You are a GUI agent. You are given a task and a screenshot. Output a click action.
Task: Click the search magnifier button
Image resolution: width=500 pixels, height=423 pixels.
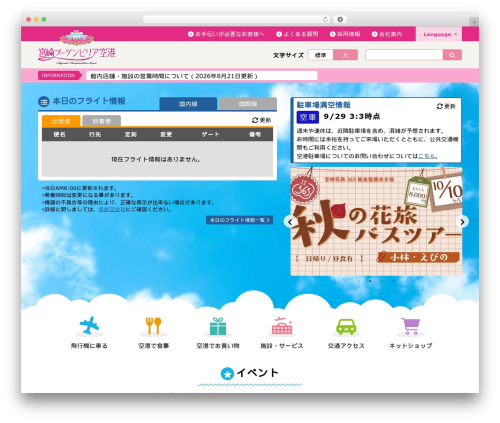tap(452, 55)
